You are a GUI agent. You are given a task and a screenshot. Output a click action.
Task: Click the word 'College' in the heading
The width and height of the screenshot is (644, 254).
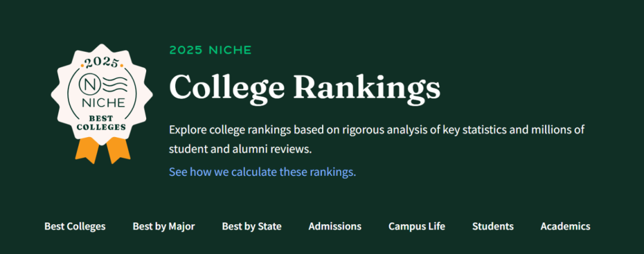[227, 87]
